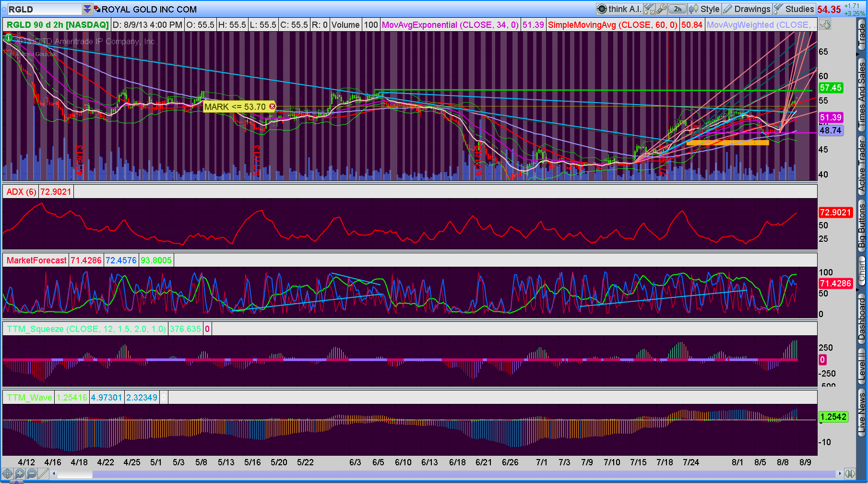Click the 8/9 date on time axis
The height and width of the screenshot is (484, 868).
point(805,462)
